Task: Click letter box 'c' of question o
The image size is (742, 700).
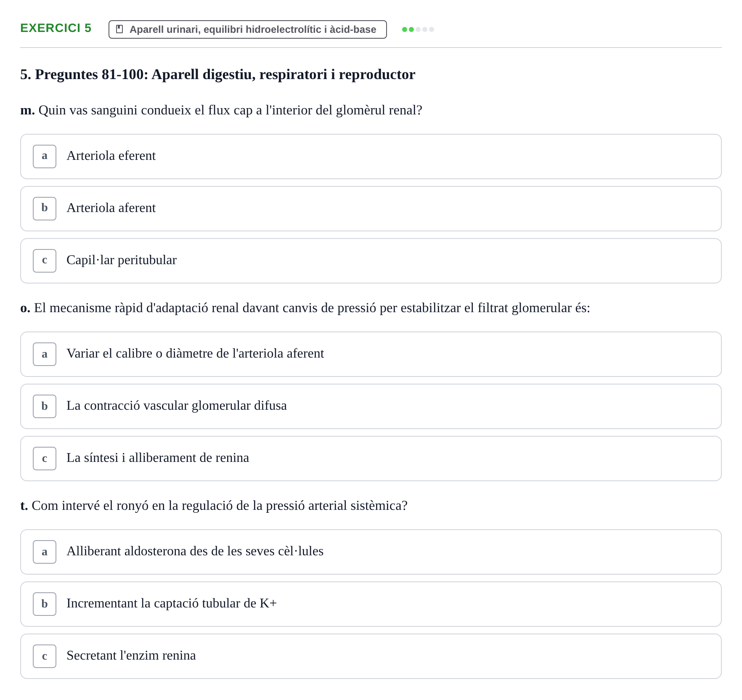Action: [x=45, y=459]
